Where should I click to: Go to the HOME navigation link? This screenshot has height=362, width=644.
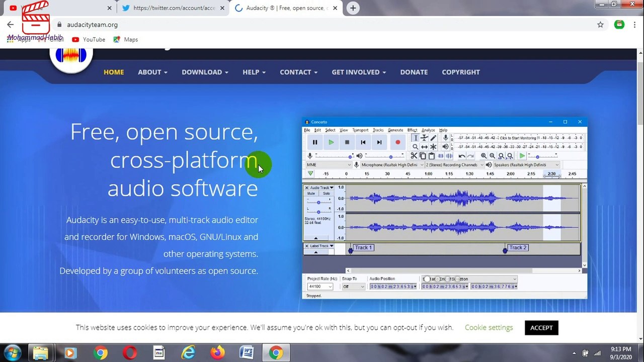pyautogui.click(x=114, y=72)
